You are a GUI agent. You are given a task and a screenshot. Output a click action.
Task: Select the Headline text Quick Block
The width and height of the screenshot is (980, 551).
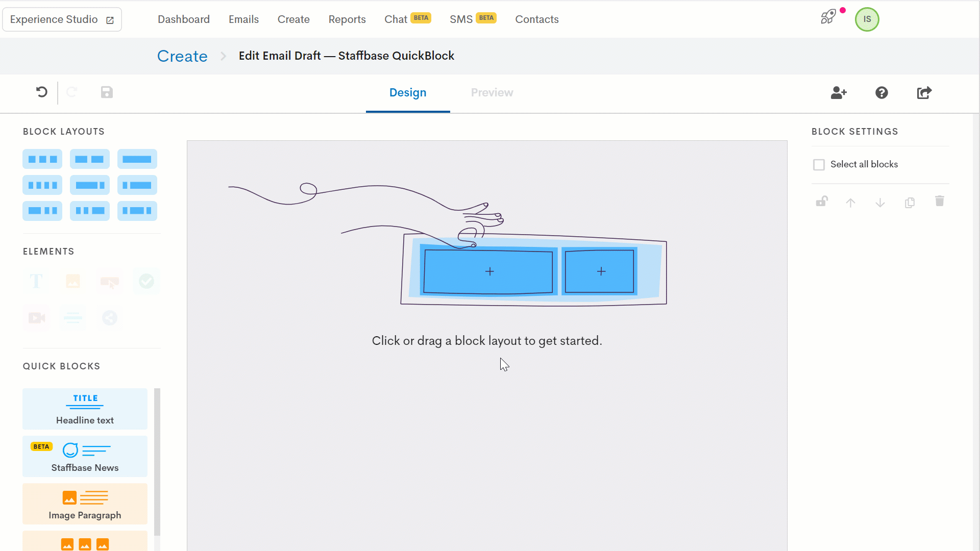coord(85,409)
